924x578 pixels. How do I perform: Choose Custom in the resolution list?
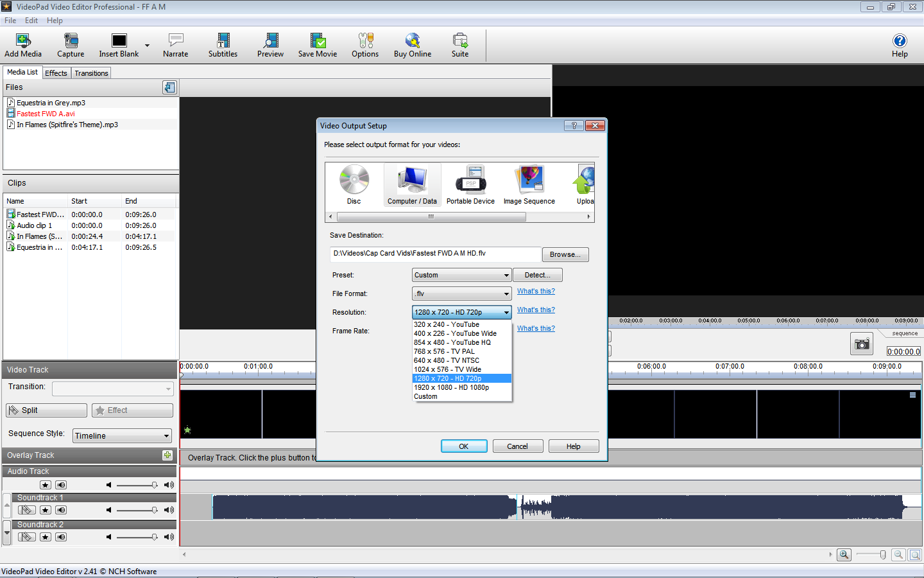pos(462,396)
